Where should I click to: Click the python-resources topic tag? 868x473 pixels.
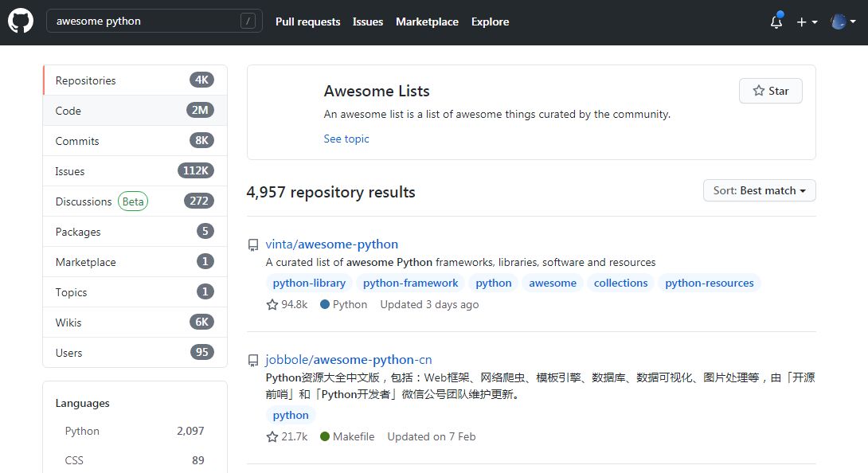click(709, 283)
